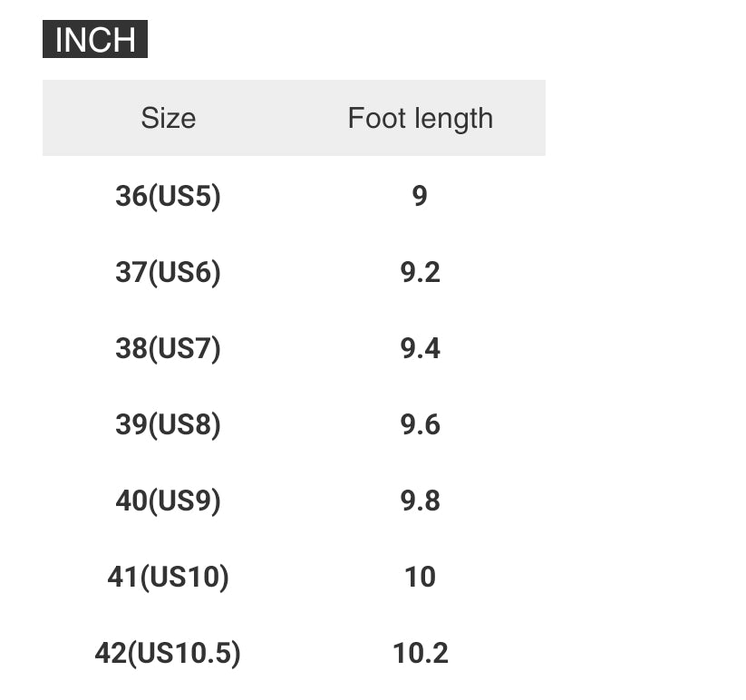Select the 42(US10.5) size cell
Image resolution: width=746 pixels, height=700 pixels.
168,653
